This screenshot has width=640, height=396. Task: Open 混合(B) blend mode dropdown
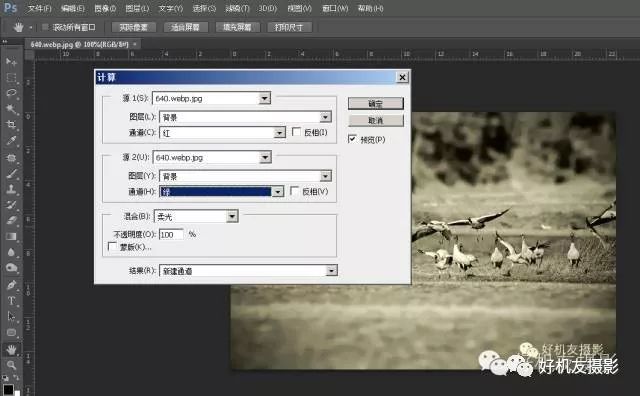tap(232, 216)
